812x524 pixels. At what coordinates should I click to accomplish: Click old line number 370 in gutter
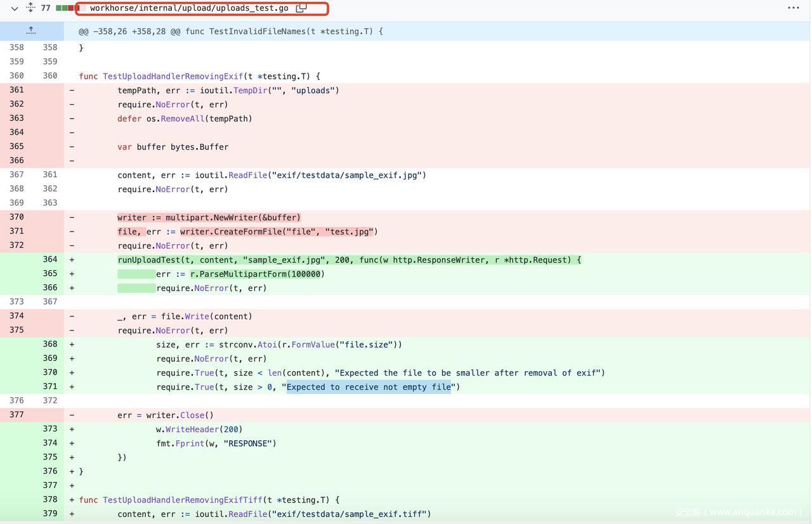pyautogui.click(x=16, y=217)
